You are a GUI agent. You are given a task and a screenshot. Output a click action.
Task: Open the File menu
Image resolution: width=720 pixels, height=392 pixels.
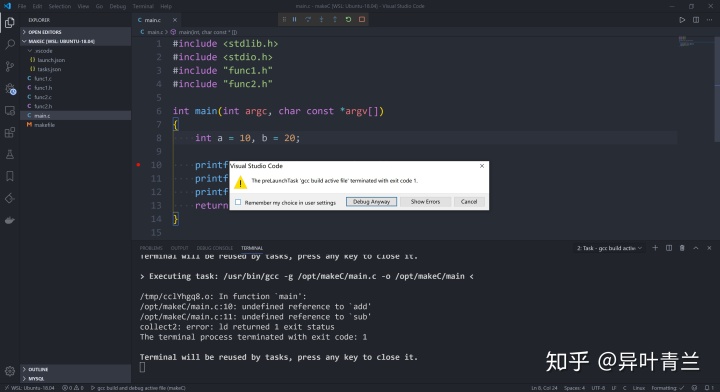(22, 6)
